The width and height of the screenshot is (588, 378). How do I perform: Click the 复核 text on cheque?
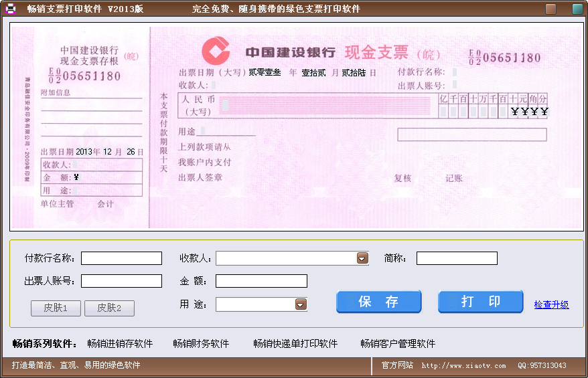[x=402, y=179]
